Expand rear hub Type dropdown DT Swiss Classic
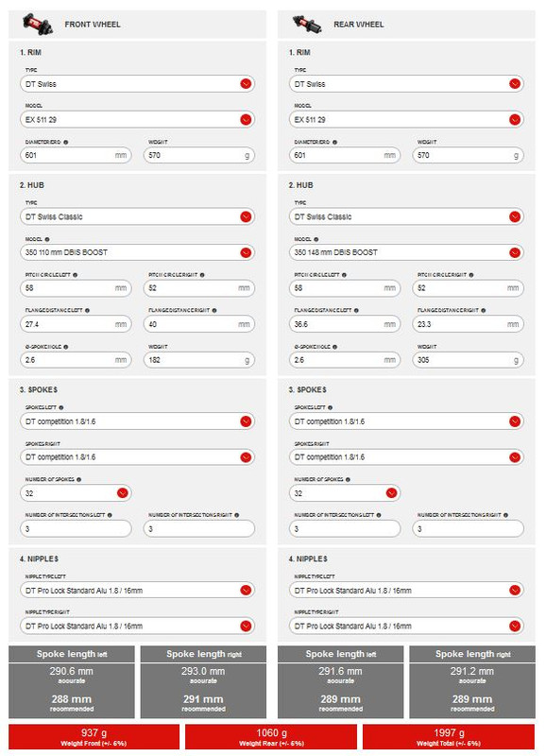The width and height of the screenshot is (546, 756). click(x=406, y=216)
